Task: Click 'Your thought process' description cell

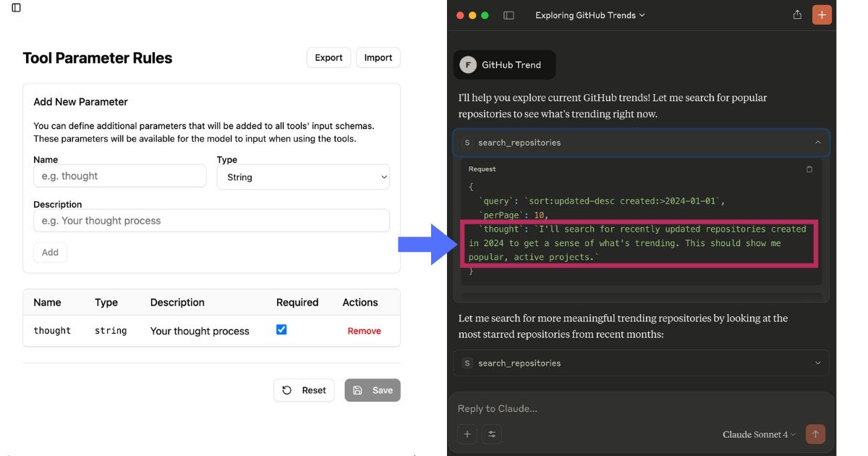Action: 200,331
